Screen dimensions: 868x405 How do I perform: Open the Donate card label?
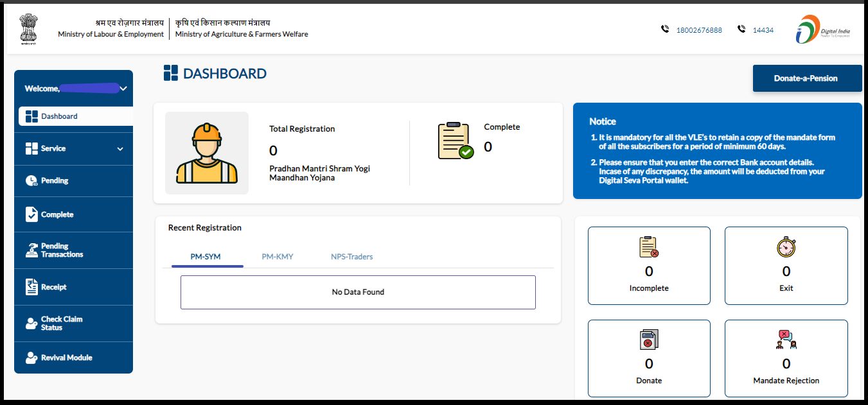coord(649,381)
